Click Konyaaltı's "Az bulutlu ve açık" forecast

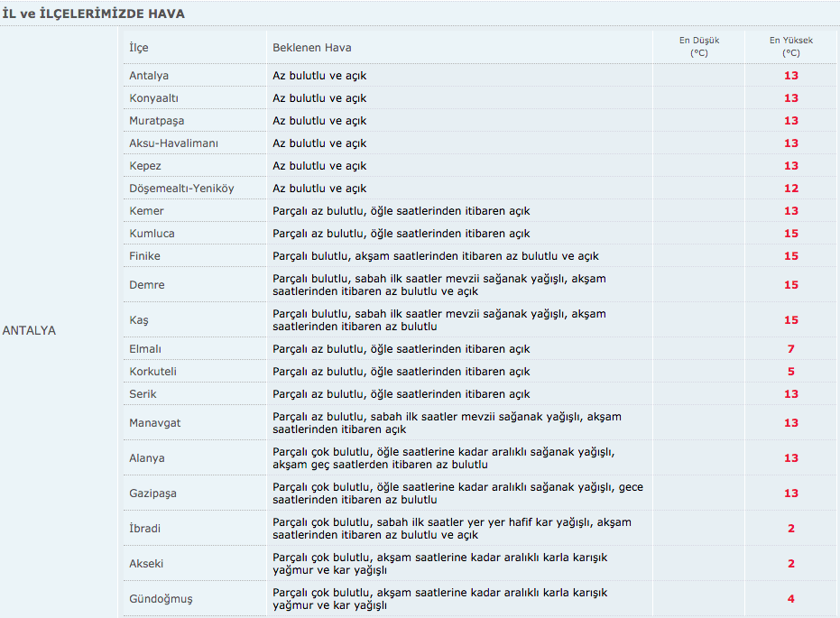pyautogui.click(x=319, y=98)
